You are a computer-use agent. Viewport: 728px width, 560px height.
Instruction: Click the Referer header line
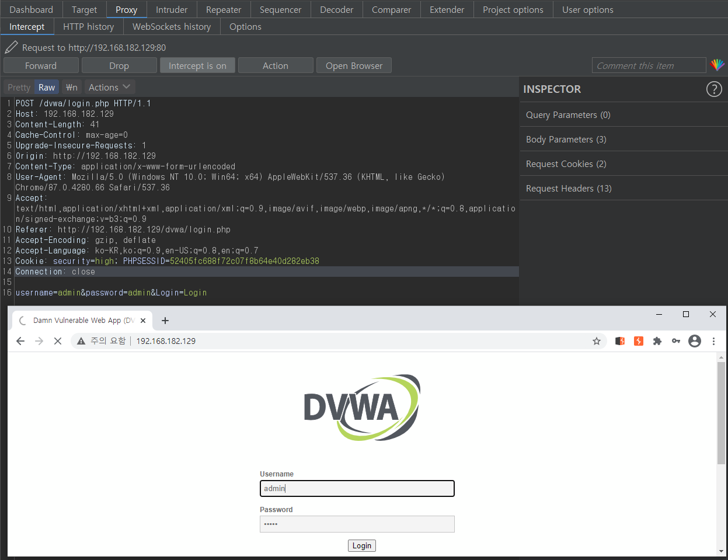click(x=123, y=229)
